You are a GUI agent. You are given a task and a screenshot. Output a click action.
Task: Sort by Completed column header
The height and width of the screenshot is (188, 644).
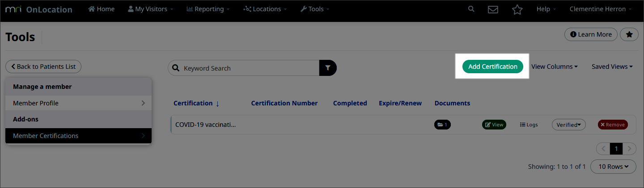coord(350,103)
